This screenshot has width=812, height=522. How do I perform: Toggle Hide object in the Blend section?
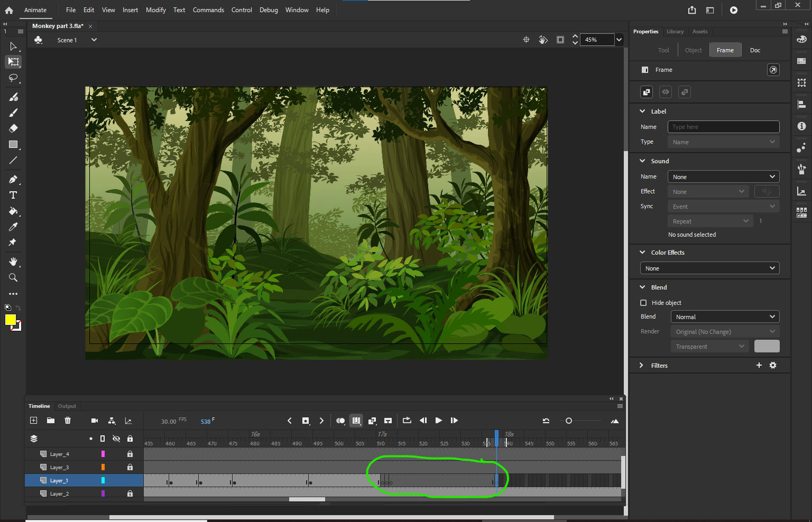point(643,303)
